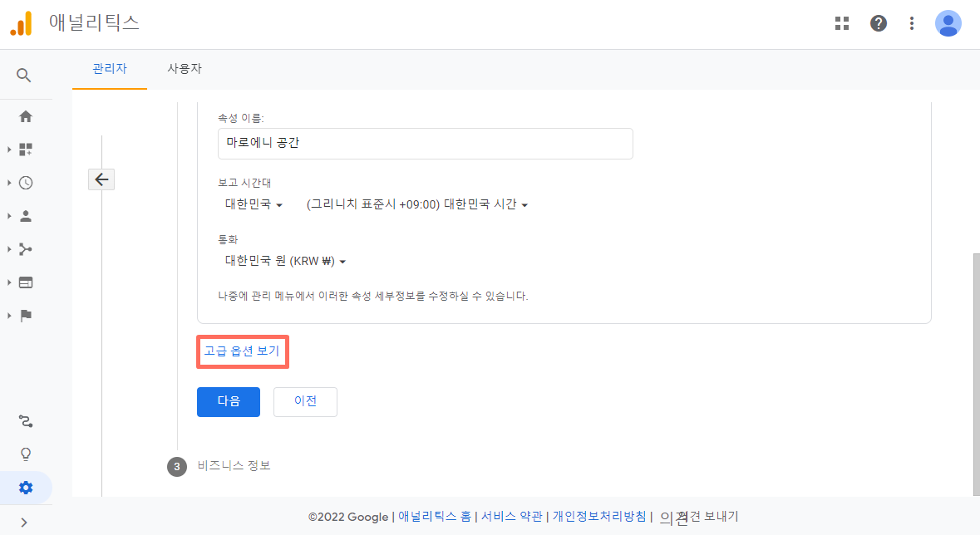The image size is (980, 535).
Task: Select the 관리자 tab
Action: pos(109,69)
